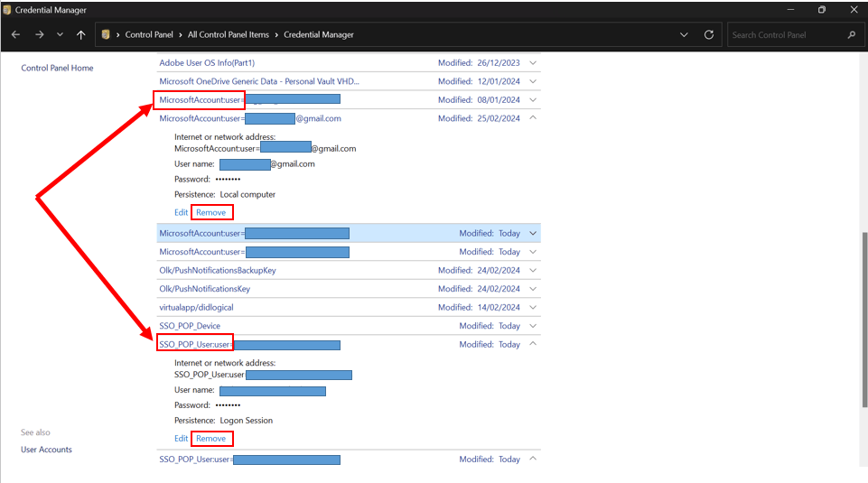Click Modified 14/02/2024 date text
Viewport: 868px width, 483px height.
click(x=479, y=308)
